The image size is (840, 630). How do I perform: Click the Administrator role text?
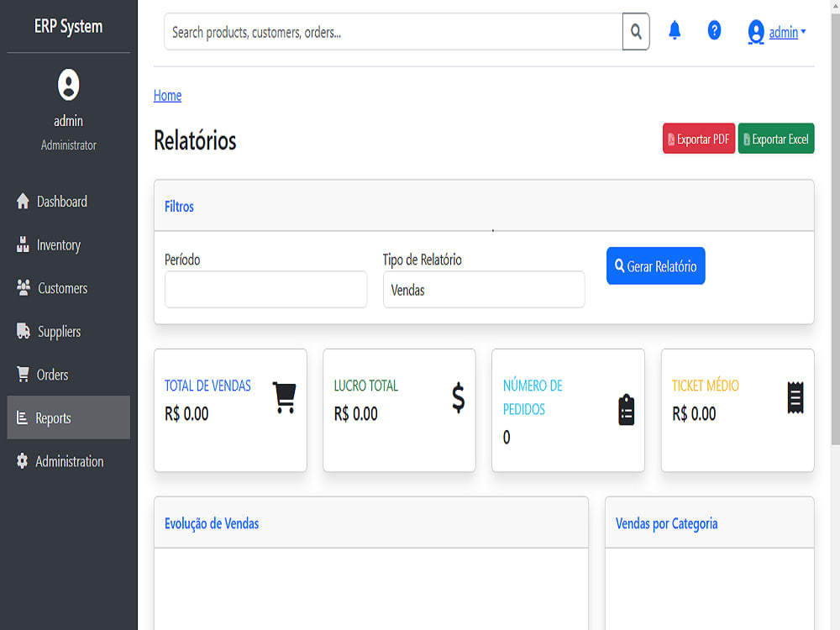69,145
